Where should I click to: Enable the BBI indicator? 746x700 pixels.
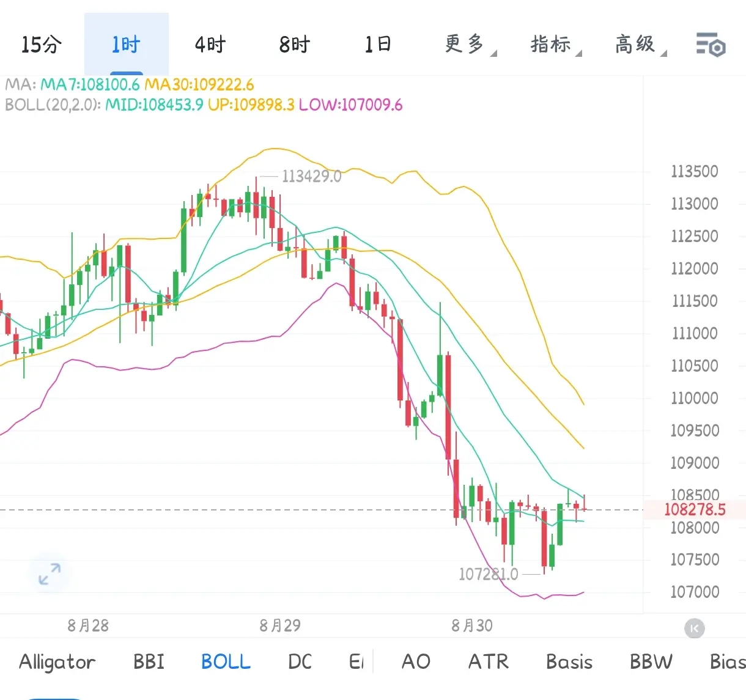coord(149,661)
